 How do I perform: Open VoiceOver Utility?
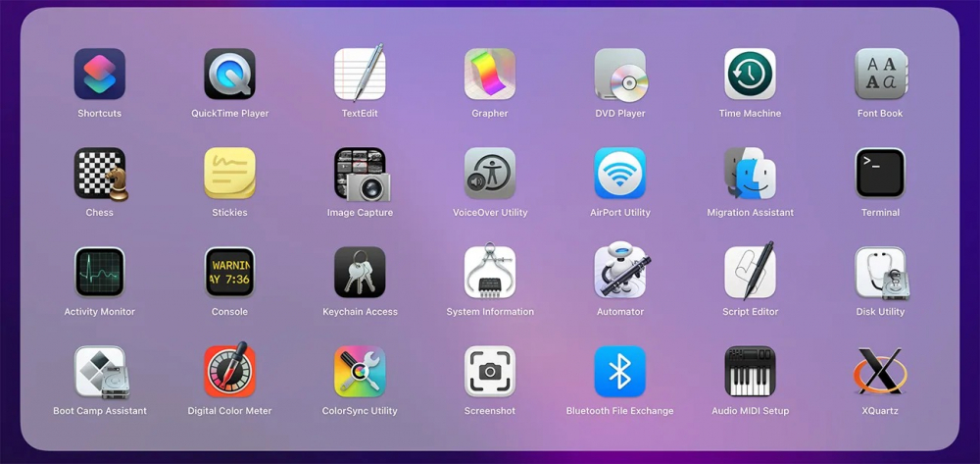[x=490, y=174]
